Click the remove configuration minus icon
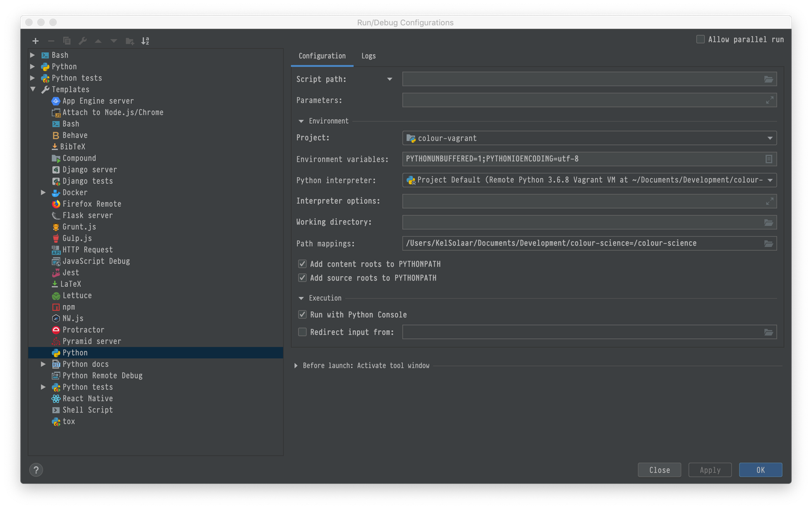 pos(51,41)
